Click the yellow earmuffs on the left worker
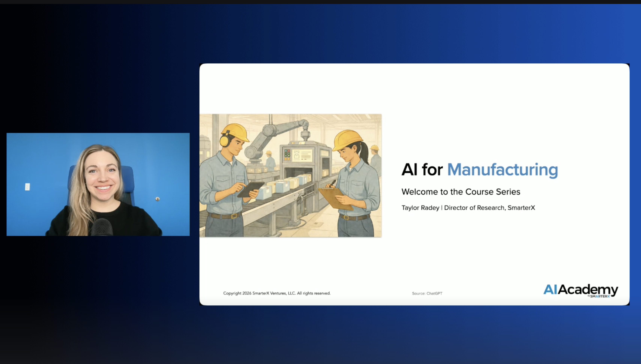This screenshot has height=364, width=641. [224, 141]
